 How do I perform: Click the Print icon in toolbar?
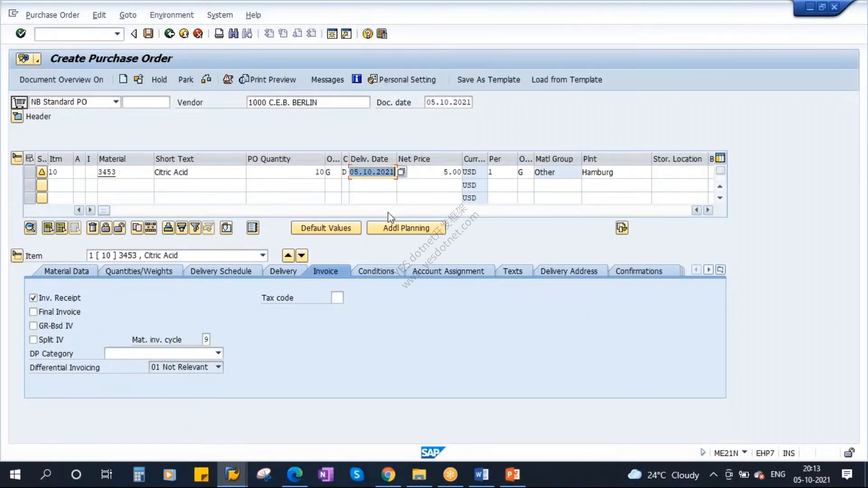219,33
